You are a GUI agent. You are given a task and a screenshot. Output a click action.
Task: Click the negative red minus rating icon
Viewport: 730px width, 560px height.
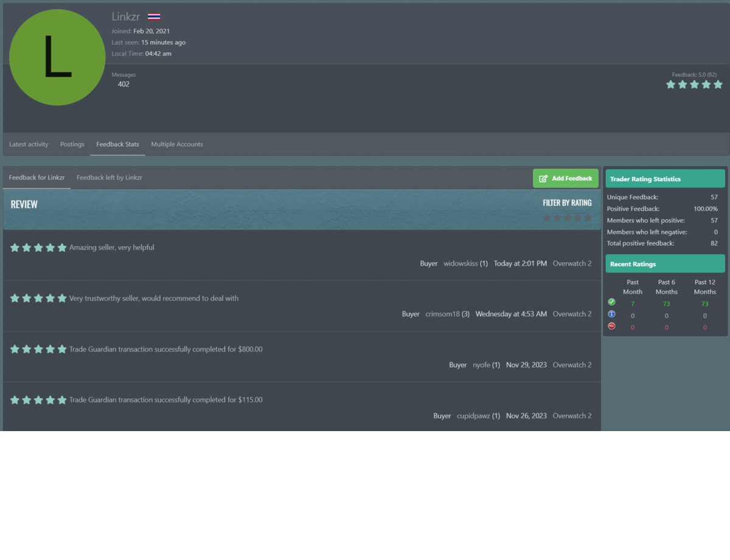click(611, 326)
